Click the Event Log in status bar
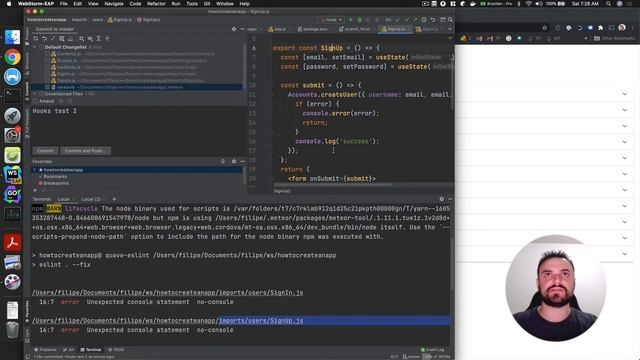This screenshot has height=360, width=640. 433,350
